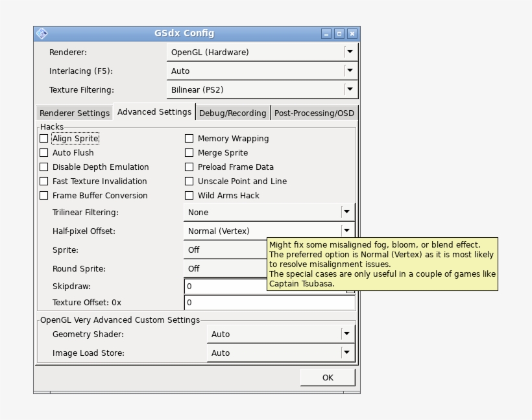Toggle the Auto Flush checkbox
This screenshot has width=532, height=420.
(44, 153)
